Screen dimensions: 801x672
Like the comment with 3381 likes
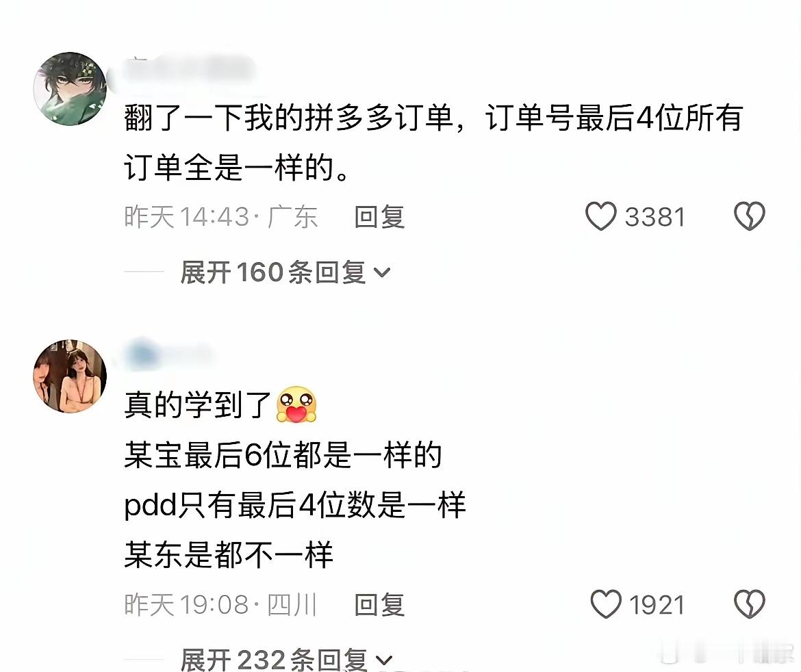pyautogui.click(x=601, y=216)
